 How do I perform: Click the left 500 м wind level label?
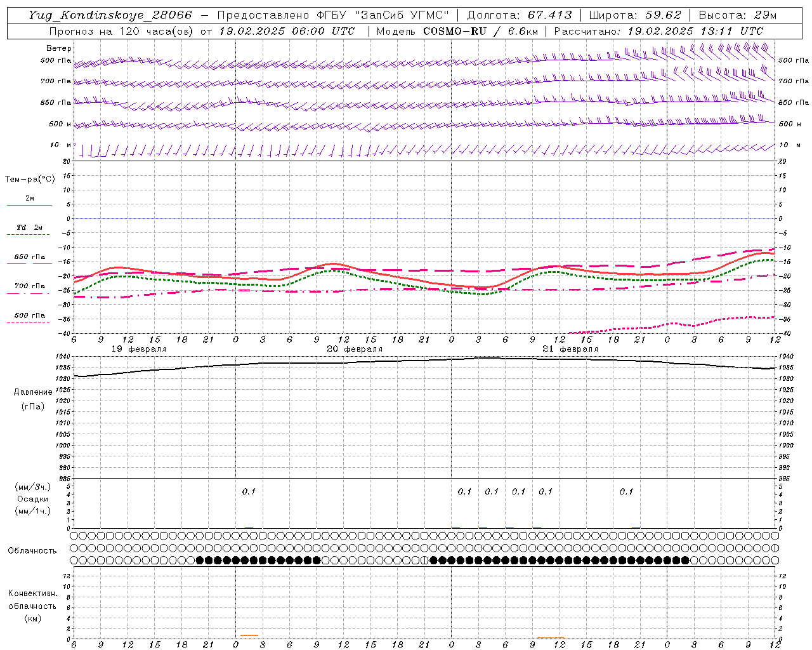pyautogui.click(x=60, y=124)
